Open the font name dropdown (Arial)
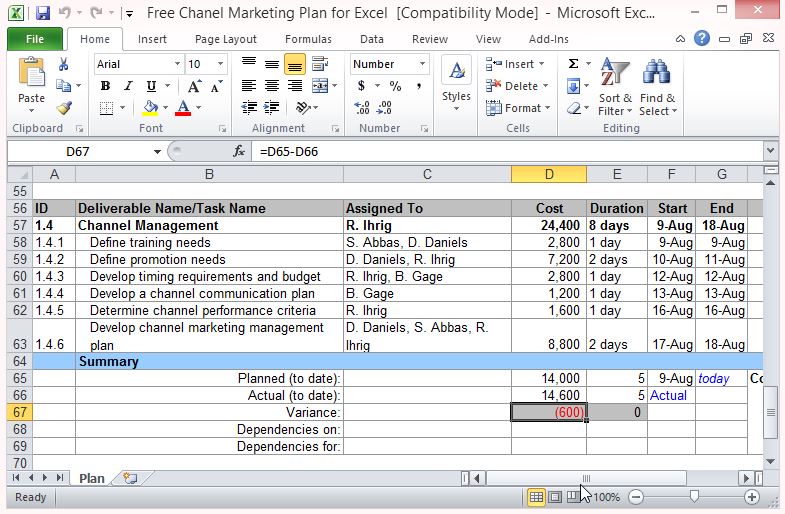Viewport: 785px width, 514px height. [177, 64]
